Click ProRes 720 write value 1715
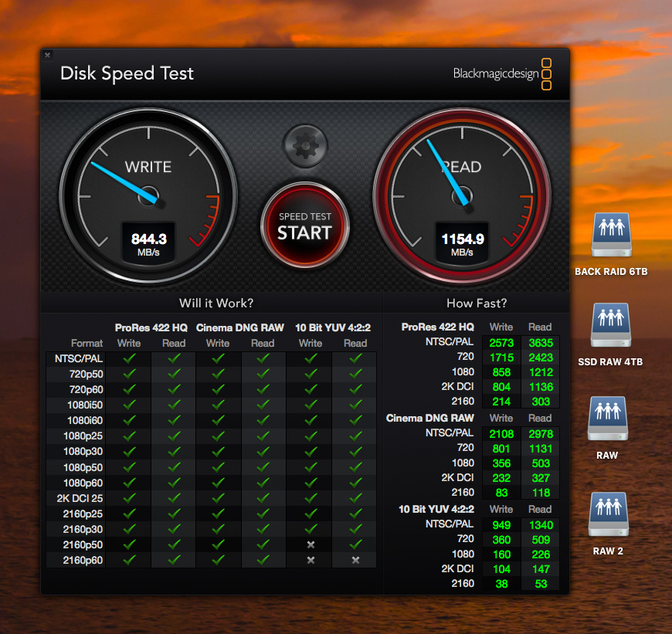Viewport: 672px width, 634px height. [x=501, y=358]
